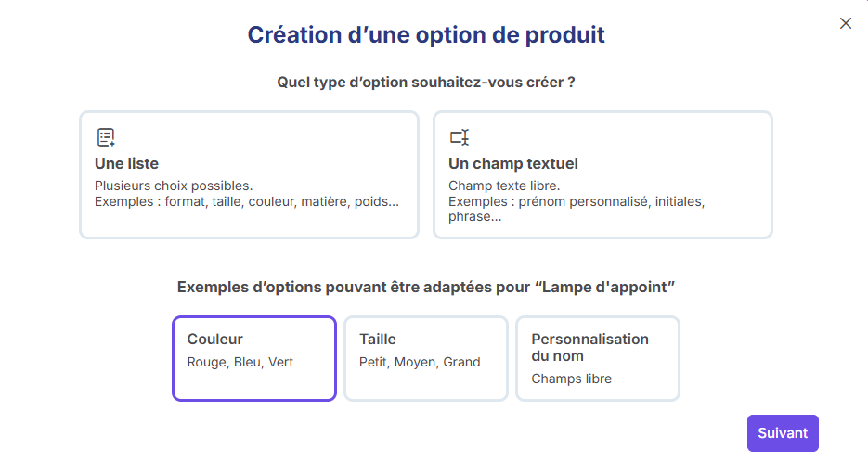This screenshot has width=868, height=475.
Task: Choose the Couleur example option
Action: pos(253,358)
